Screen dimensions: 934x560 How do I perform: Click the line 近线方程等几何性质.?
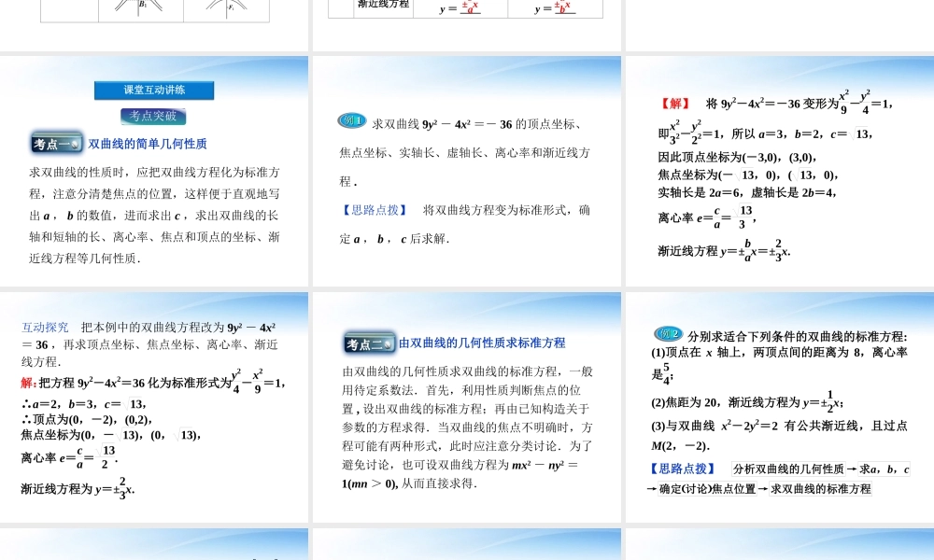[85, 259]
